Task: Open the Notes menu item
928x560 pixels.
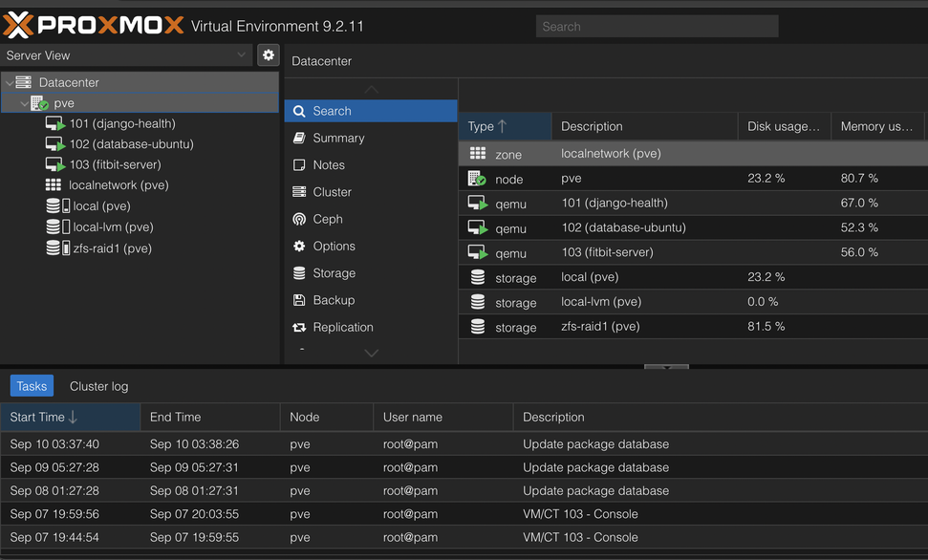Action: point(371,165)
